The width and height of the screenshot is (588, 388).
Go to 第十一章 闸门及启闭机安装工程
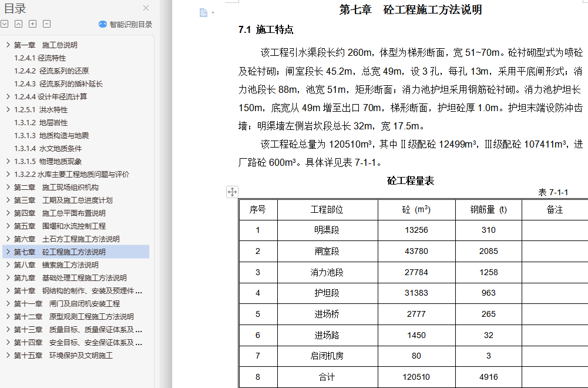pyautogui.click(x=67, y=304)
